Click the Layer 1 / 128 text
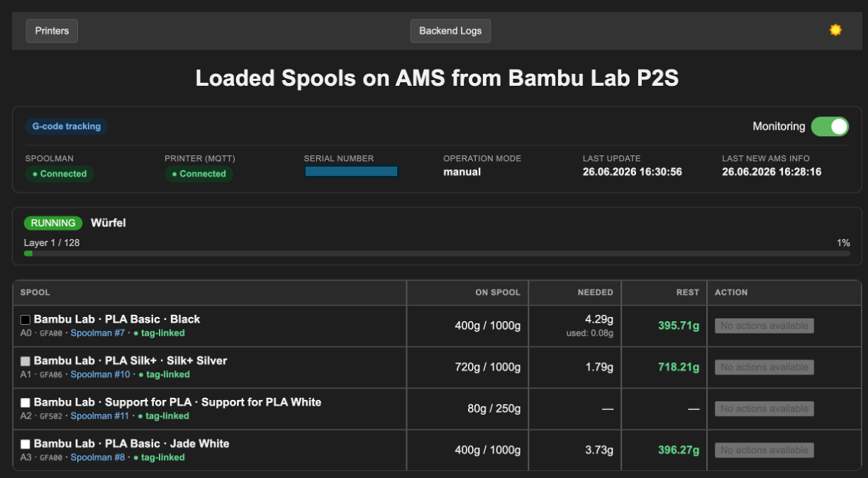Image resolution: width=868 pixels, height=478 pixels. pyautogui.click(x=52, y=243)
